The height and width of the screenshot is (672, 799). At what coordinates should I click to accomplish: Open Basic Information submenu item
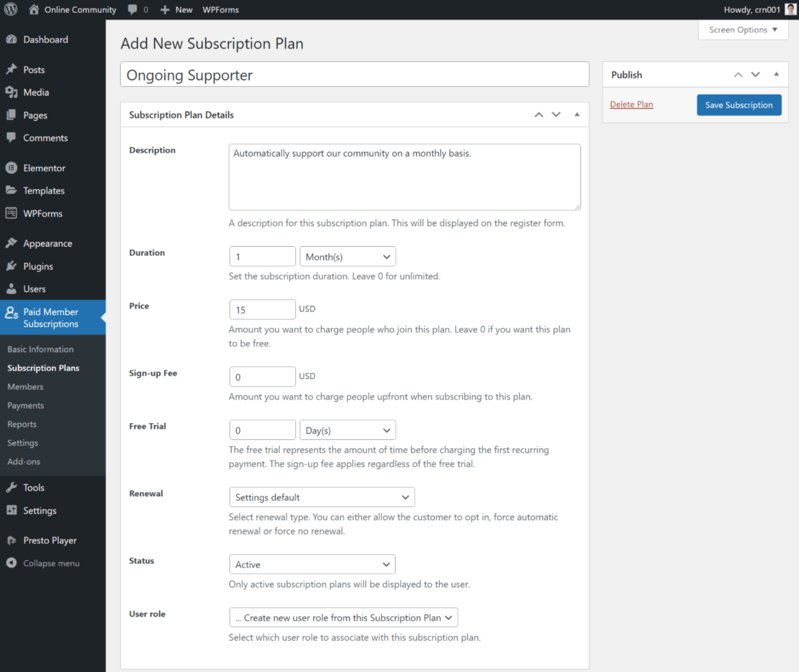(40, 349)
